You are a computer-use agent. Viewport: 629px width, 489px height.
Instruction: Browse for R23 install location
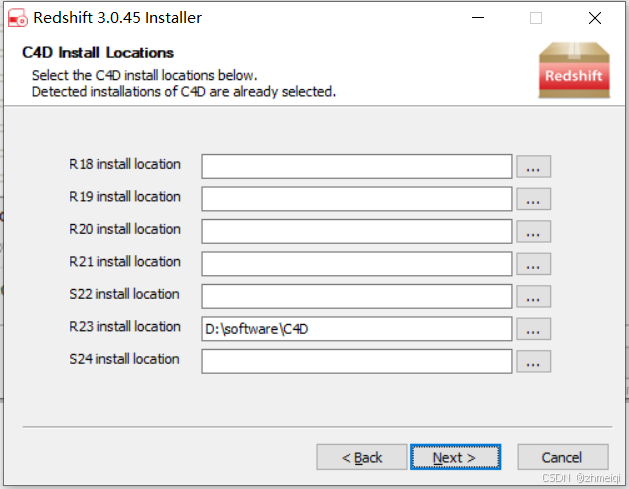coord(533,329)
